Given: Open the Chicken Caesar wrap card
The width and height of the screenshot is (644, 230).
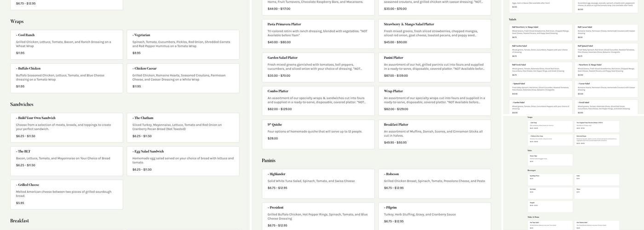Looking at the screenshot, I should point(183,78).
